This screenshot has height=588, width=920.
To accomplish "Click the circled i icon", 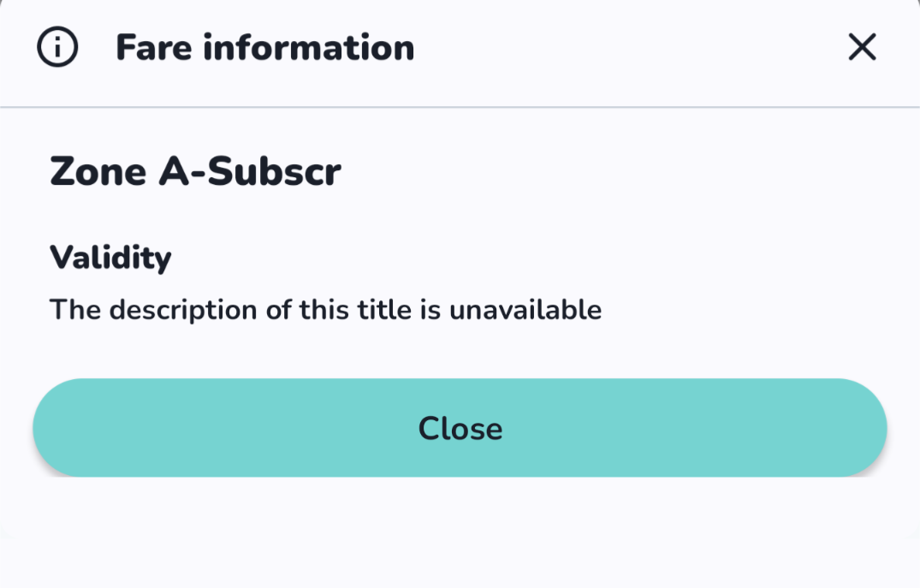I will click(x=57, y=47).
